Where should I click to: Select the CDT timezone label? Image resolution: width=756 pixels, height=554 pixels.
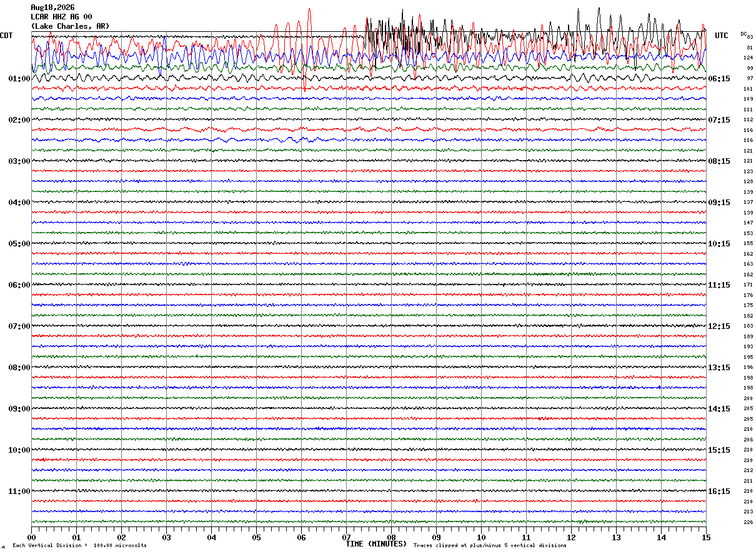(x=6, y=36)
